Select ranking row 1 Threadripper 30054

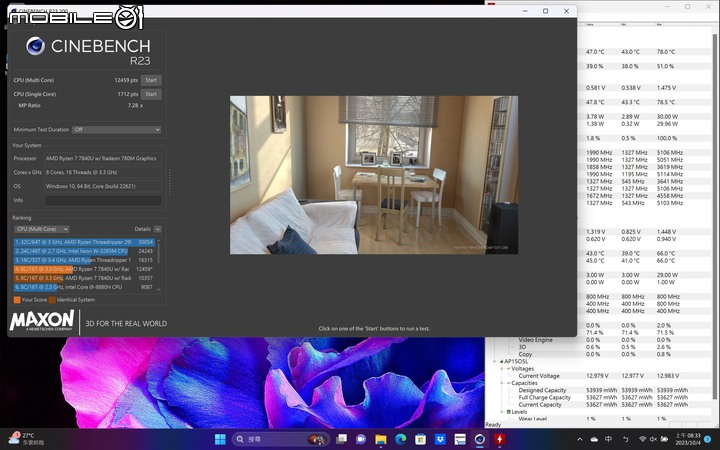[x=84, y=242]
